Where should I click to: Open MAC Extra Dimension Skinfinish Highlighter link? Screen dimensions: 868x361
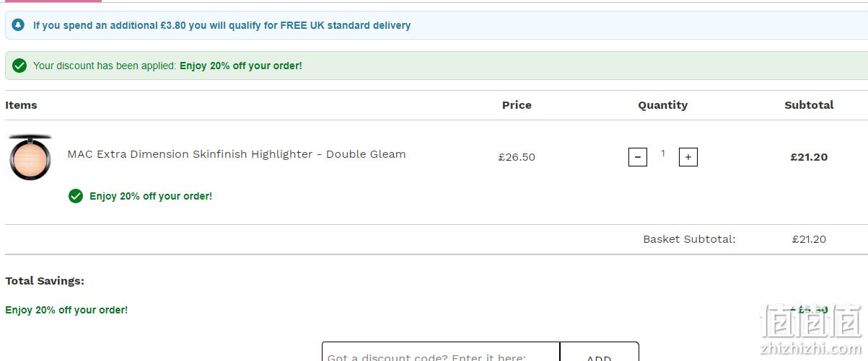click(x=237, y=154)
